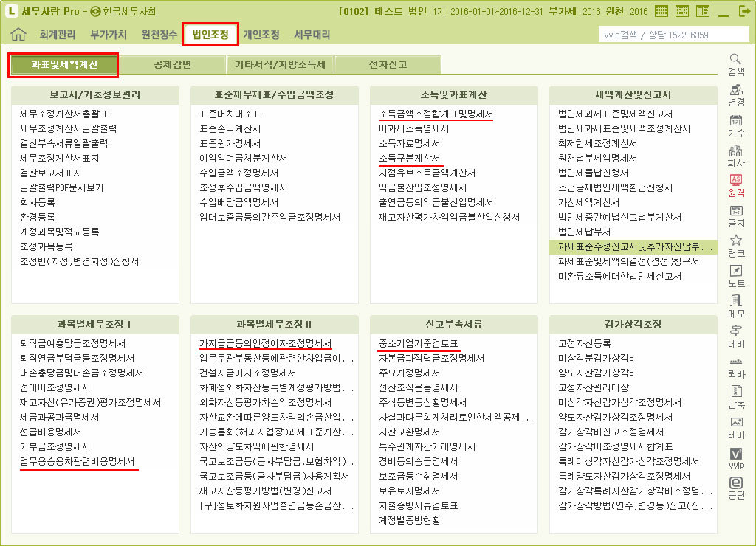
Task: Open the 검색 search sidebar icon
Action: 736,65
